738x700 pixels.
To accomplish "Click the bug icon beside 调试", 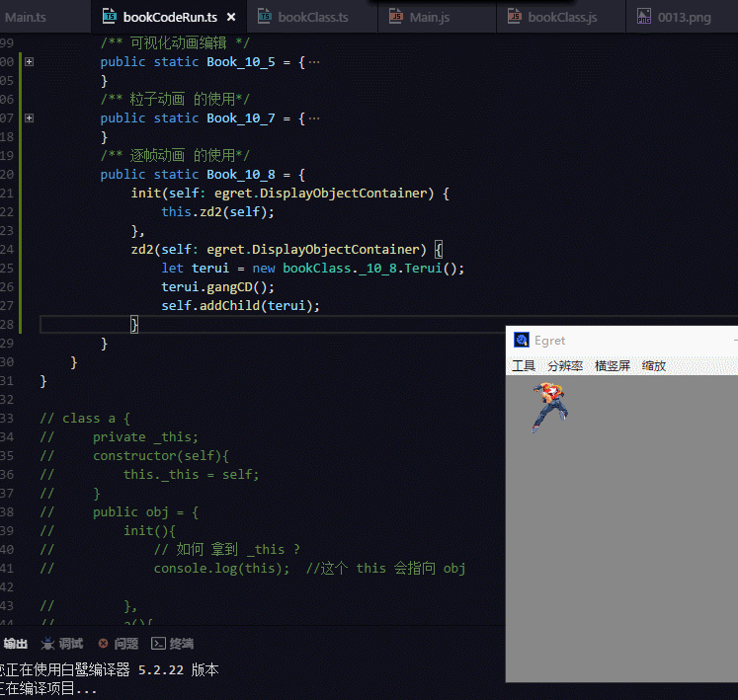I will 47,644.
